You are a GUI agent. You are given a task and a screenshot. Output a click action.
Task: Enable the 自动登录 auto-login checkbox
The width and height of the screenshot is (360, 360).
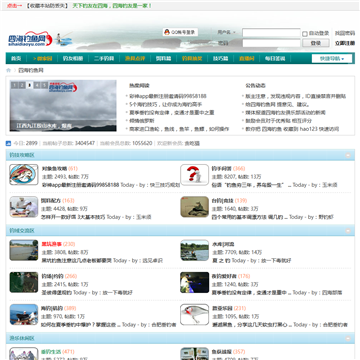pos(305,34)
